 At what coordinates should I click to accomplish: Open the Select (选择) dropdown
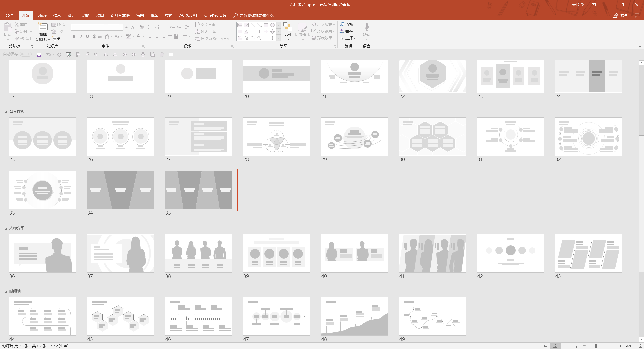coord(348,38)
